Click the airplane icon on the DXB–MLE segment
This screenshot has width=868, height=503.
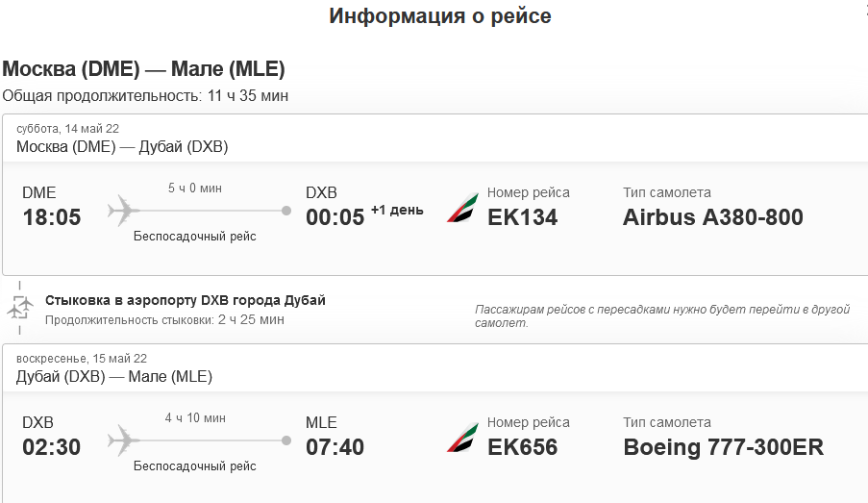(123, 440)
